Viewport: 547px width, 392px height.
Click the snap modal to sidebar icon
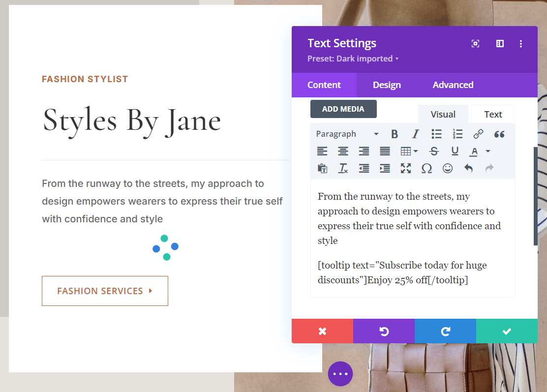tap(500, 44)
